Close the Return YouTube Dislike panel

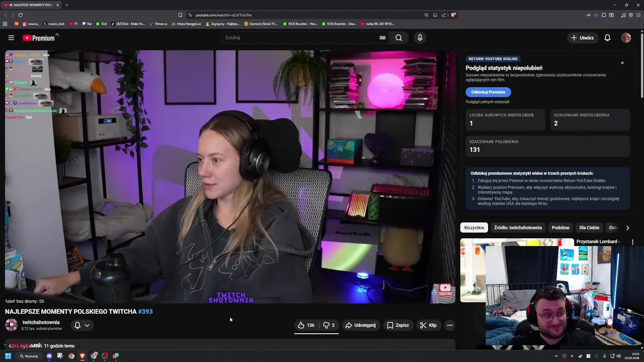click(622, 63)
